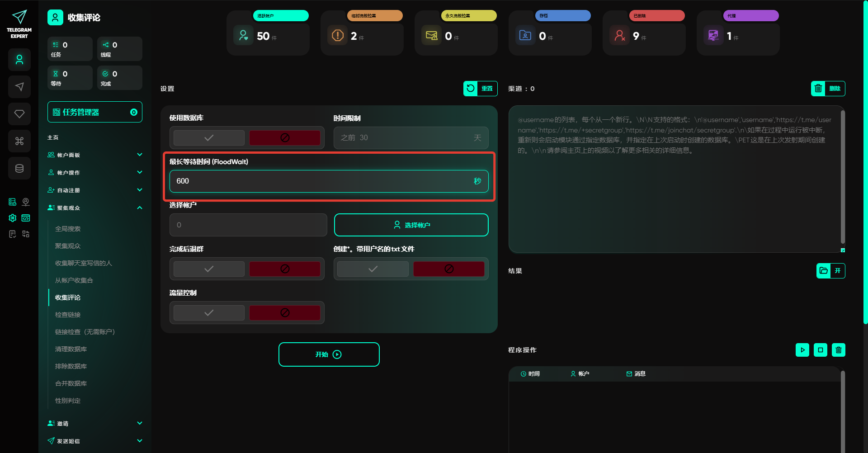Click the settings gear icon in sidebar
This screenshot has width=868, height=453.
coord(13,218)
